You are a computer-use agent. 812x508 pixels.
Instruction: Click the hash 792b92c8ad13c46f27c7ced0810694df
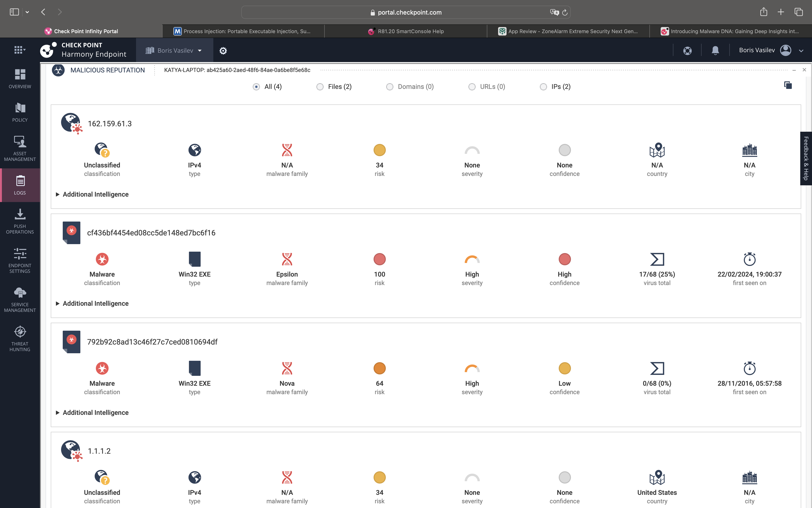pos(152,342)
